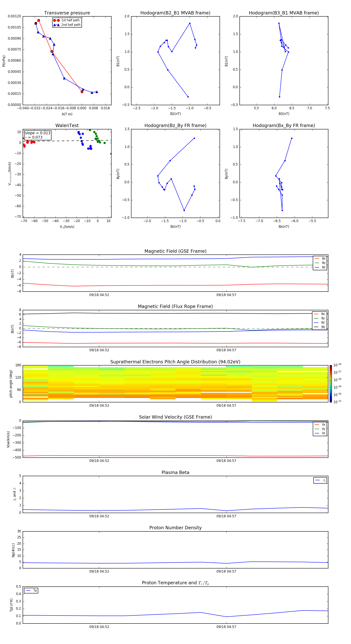Click '09/18 04:52' under Proton Temperature plot

click(99, 627)
